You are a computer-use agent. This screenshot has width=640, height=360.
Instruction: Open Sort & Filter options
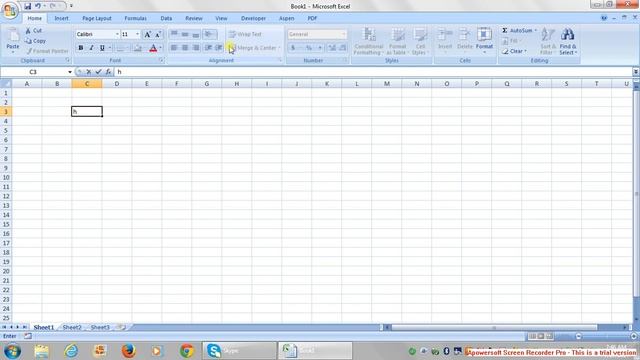pos(548,41)
